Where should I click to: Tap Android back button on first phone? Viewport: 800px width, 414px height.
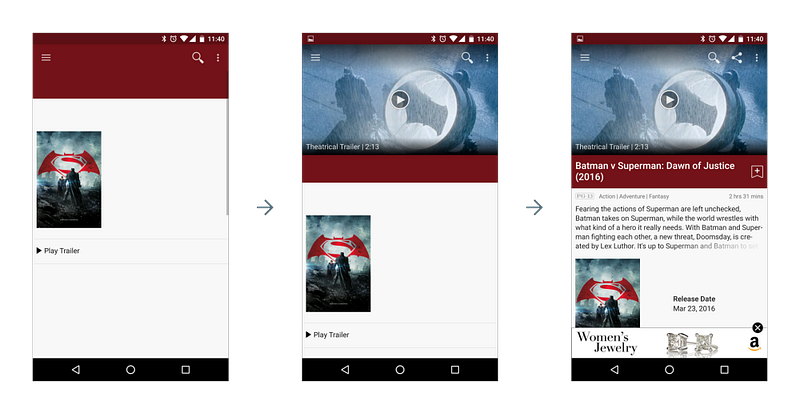tap(76, 370)
